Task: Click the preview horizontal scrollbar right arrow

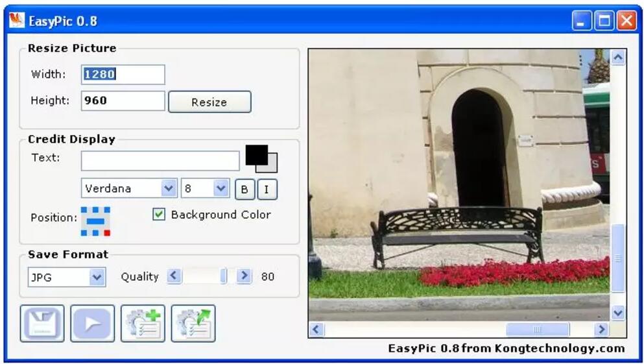Action: point(602,329)
